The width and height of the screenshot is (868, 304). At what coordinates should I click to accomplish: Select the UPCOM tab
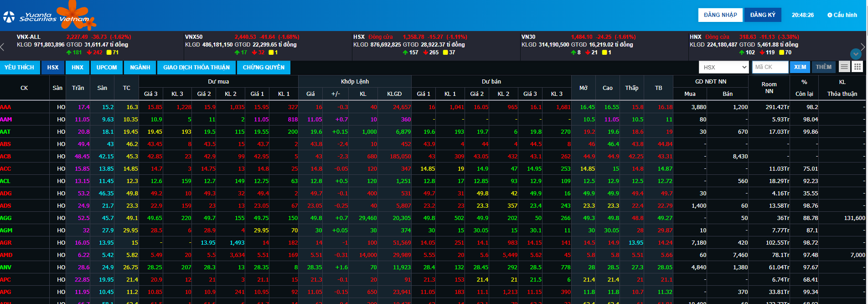(107, 68)
